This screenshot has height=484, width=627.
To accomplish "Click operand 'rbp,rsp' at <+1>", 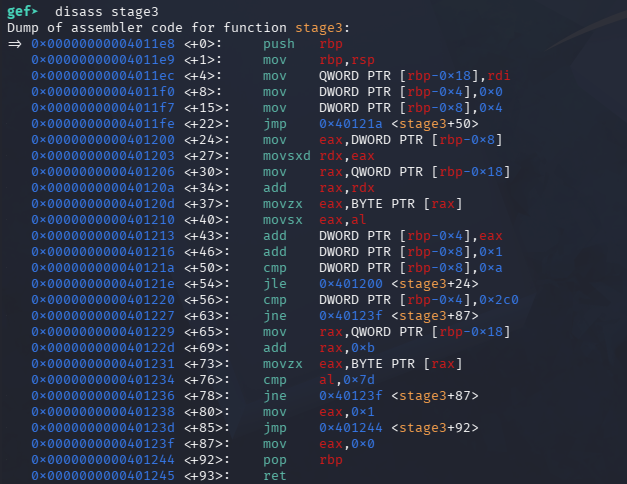I will pos(347,60).
